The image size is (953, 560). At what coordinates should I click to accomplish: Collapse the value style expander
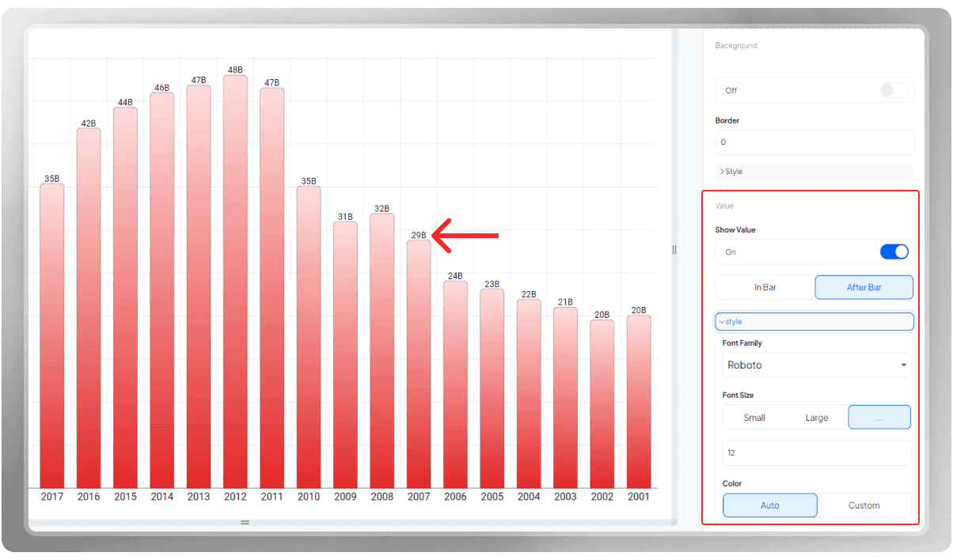pos(814,322)
